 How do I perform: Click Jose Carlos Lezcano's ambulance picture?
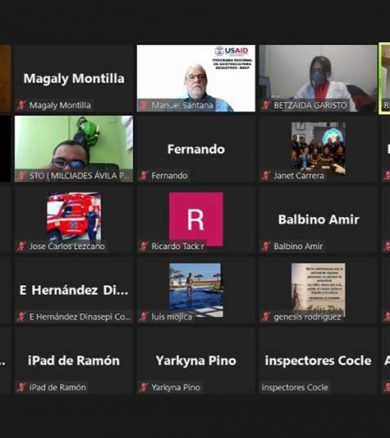(x=74, y=217)
